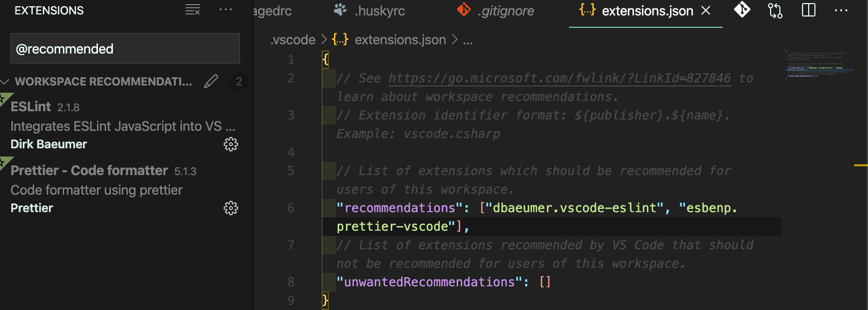Click the JSON braces icon in breadcrumb
This screenshot has width=868, height=310.
pos(340,39)
